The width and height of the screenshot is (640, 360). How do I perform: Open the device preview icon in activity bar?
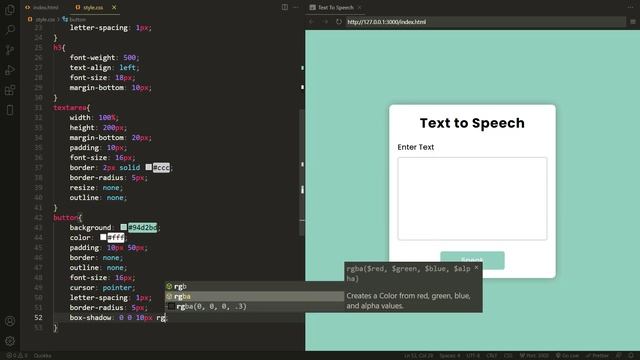[10, 110]
